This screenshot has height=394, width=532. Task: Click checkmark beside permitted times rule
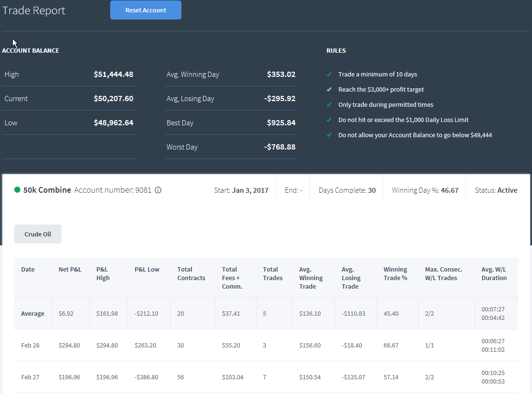point(329,105)
